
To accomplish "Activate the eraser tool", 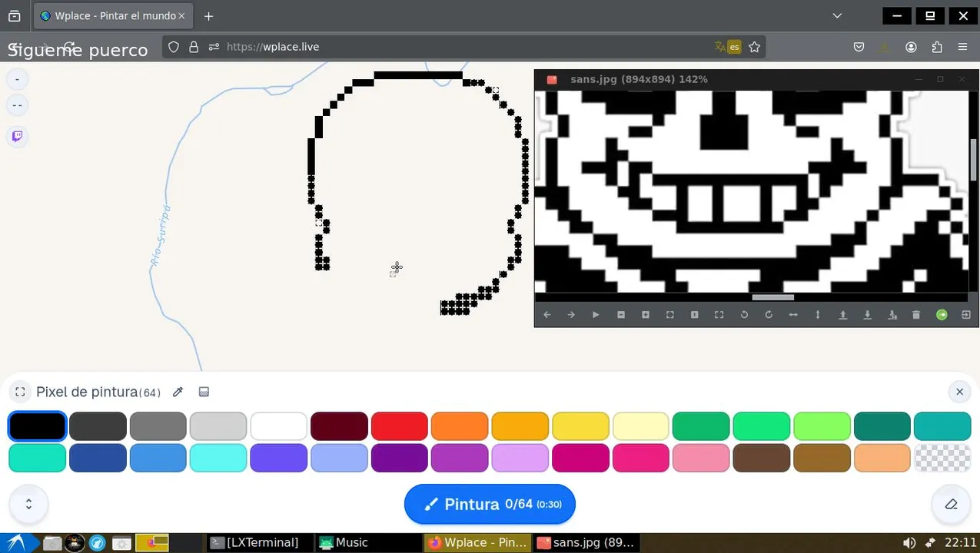I will [x=951, y=504].
